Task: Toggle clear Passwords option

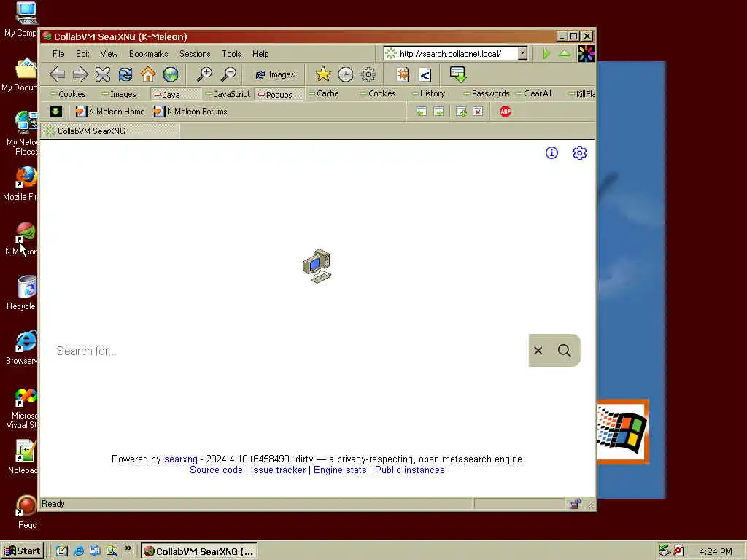Action: pos(487,93)
